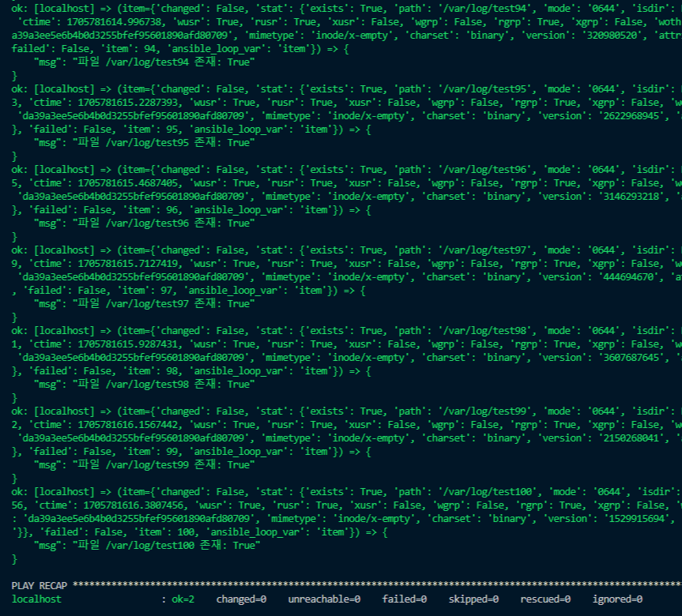Click the path value '/var/log/test99' in the stat output
682x616 pixels.
pyautogui.click(x=484, y=411)
